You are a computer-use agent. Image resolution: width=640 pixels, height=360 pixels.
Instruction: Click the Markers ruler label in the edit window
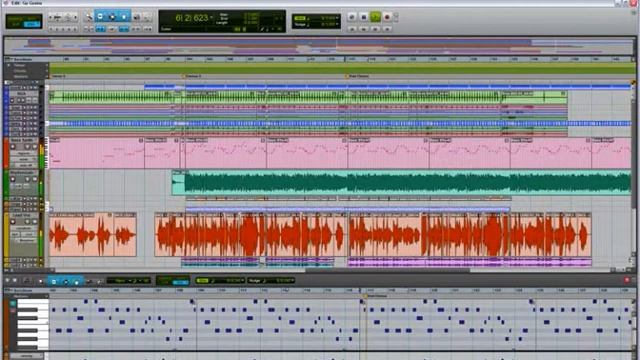click(21, 76)
